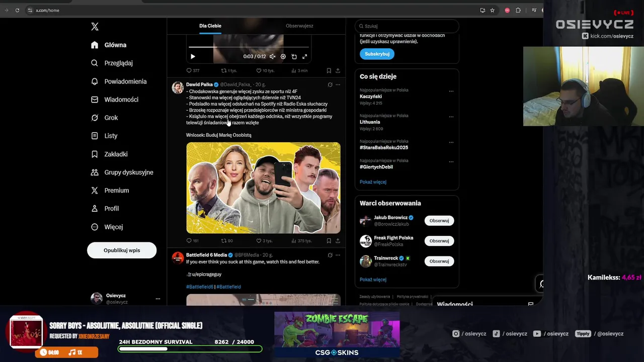Screen dimensions: 644x362
Task: Open options for #StaraBabaRoku2025 trend
Action: pos(451,142)
